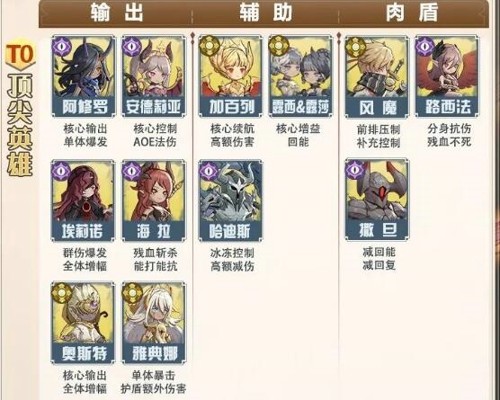500x400 pixels.
Task: Click the purple eye faction icon on 阿修罗
Action: (x=62, y=46)
